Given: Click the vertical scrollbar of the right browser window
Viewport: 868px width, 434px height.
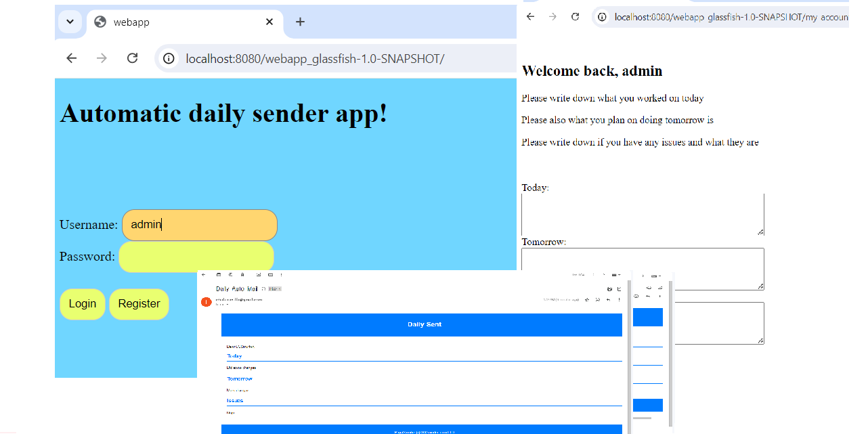Looking at the screenshot, I should (669, 352).
